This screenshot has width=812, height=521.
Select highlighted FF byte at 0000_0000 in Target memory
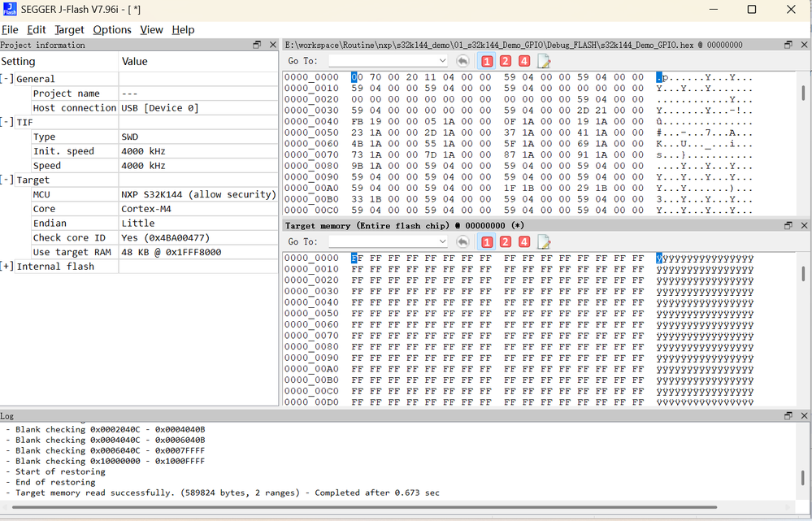click(x=357, y=258)
